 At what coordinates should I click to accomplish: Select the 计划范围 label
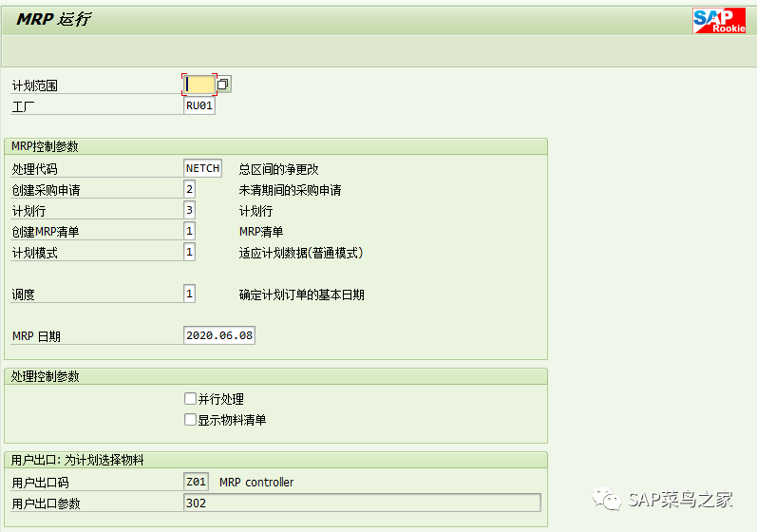click(x=35, y=85)
